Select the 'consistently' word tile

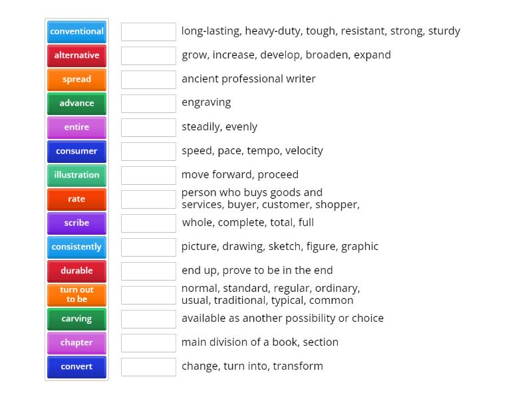[76, 247]
